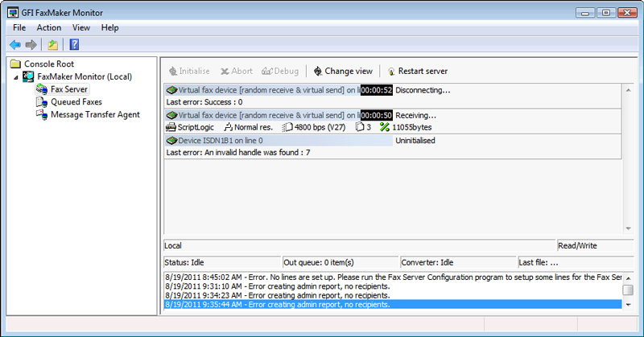This screenshot has height=337, width=644.
Task: Click 'Last error: An invalid handle was found : 7'
Action: coord(238,152)
